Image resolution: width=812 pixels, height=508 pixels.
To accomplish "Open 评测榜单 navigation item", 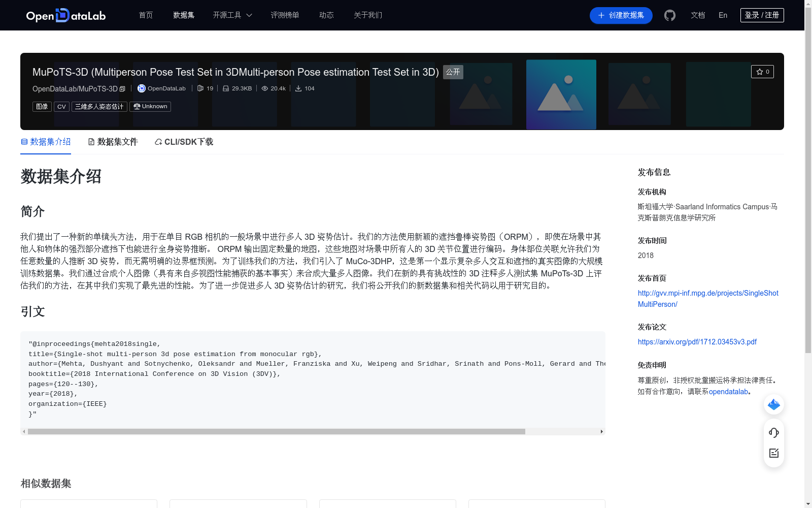I will click(285, 15).
